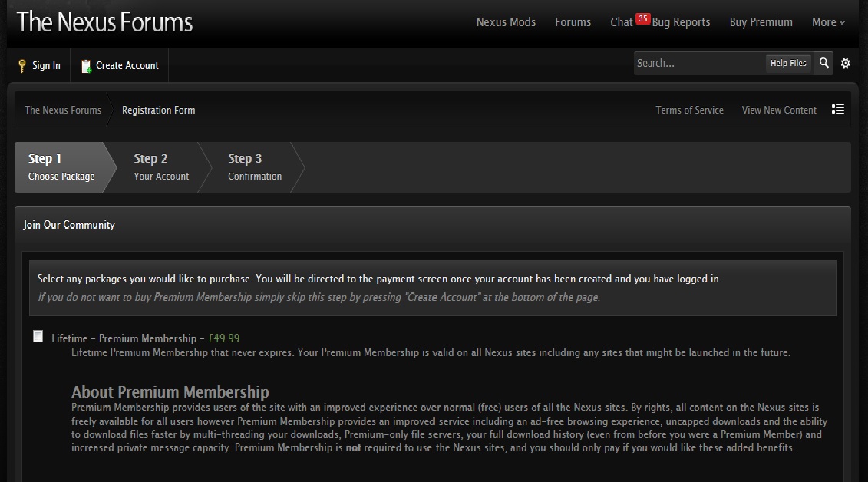
Task: Open the Terms of Service link
Action: click(x=689, y=110)
